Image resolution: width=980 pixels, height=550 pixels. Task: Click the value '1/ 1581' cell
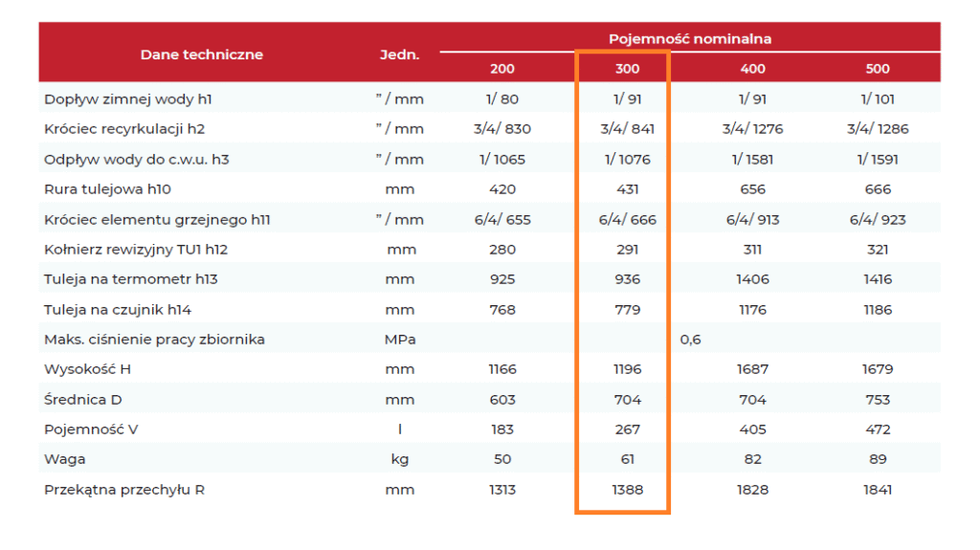click(752, 160)
